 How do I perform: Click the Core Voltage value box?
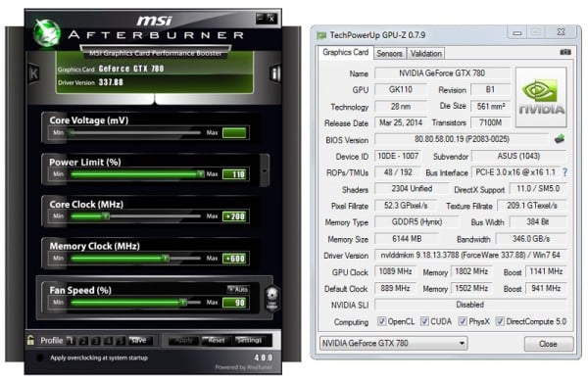click(234, 132)
